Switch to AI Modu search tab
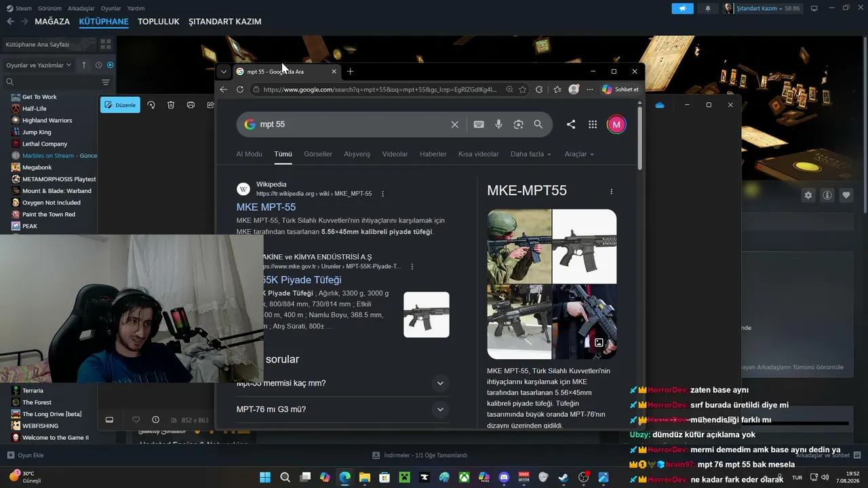This screenshot has width=868, height=488. click(x=249, y=154)
